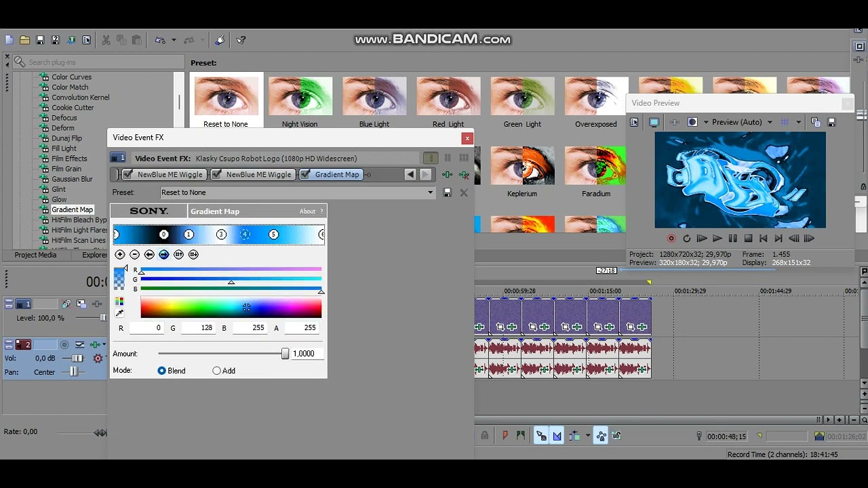
Task: Click the Undo arrow icon in toolbar
Action: click(x=160, y=40)
